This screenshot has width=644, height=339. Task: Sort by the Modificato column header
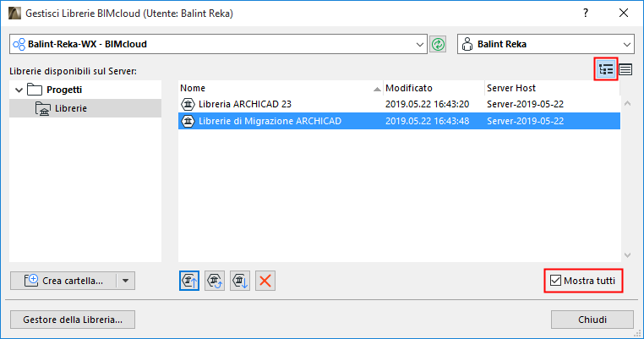434,88
